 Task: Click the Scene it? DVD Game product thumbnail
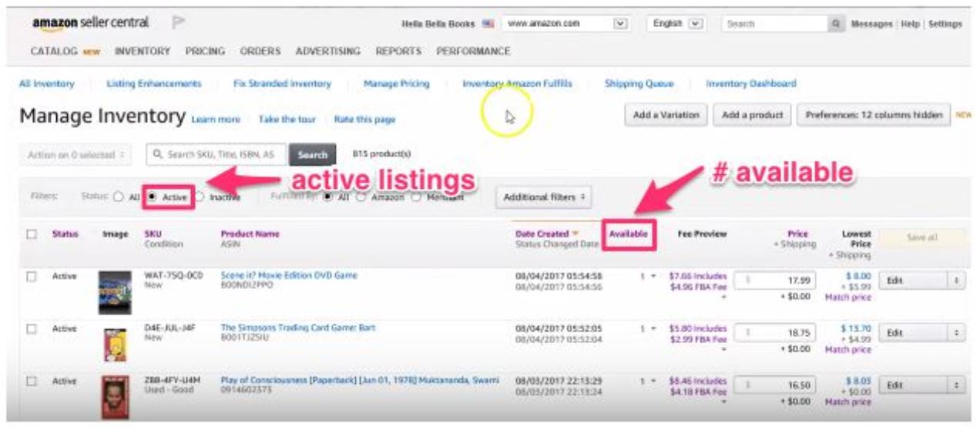115,292
